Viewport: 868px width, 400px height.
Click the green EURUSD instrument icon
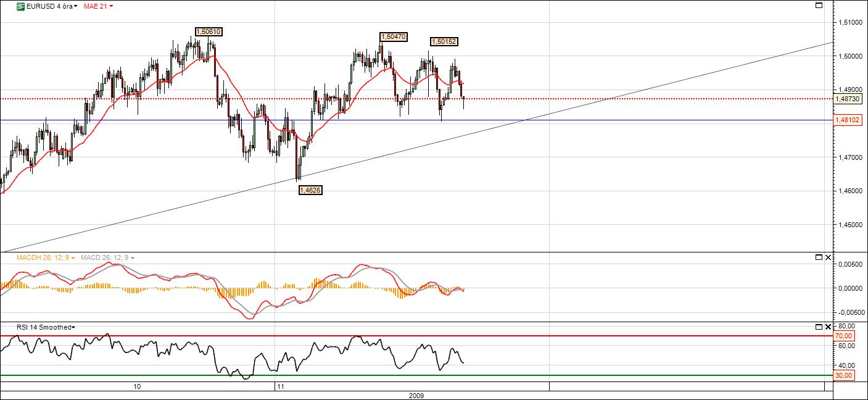[x=20, y=6]
